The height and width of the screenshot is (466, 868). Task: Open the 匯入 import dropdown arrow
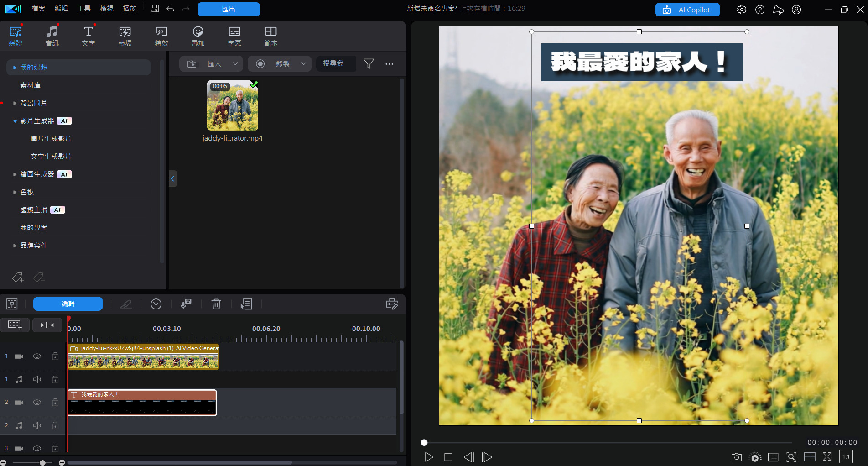[235, 63]
